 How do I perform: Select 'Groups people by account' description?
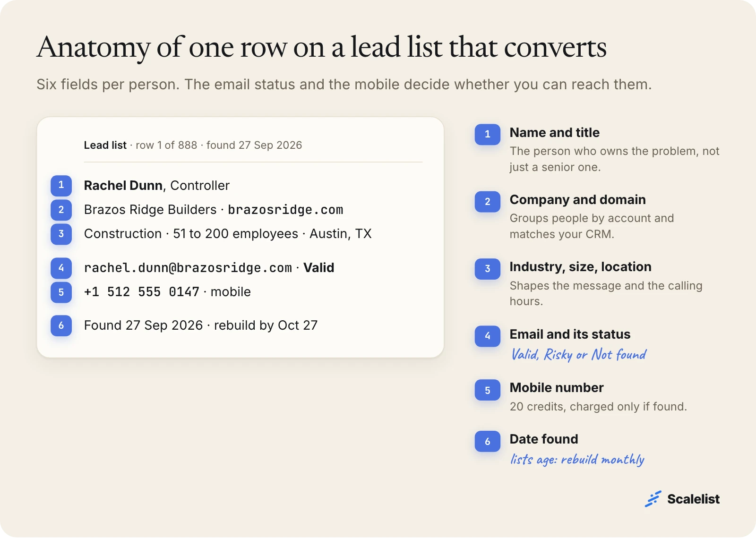pos(592,226)
